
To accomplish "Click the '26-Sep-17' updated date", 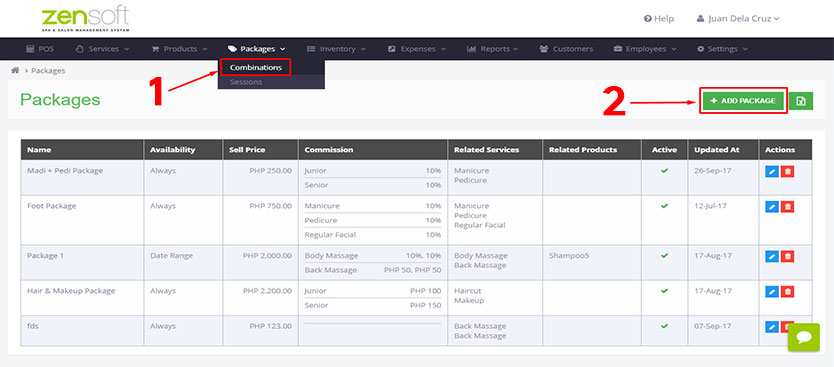I will pos(713,171).
